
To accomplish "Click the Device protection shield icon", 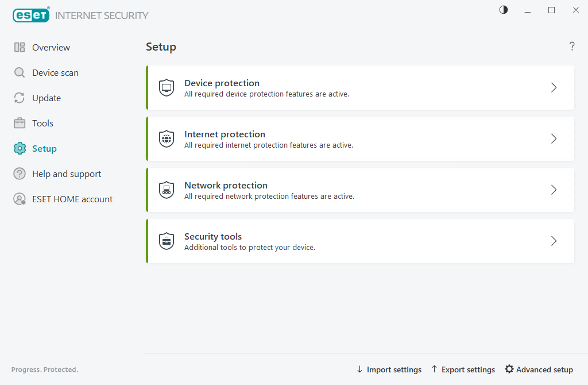I will coord(167,88).
